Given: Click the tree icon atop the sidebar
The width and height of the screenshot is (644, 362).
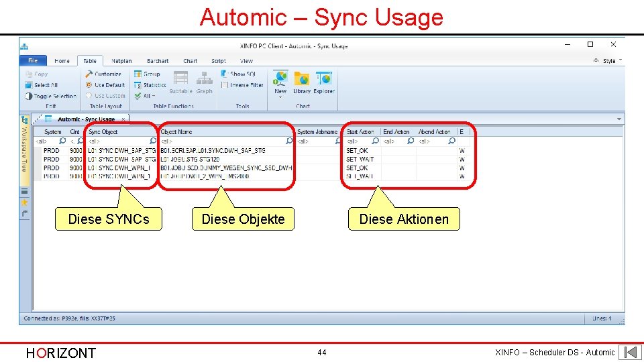Looking at the screenshot, I should tap(25, 120).
